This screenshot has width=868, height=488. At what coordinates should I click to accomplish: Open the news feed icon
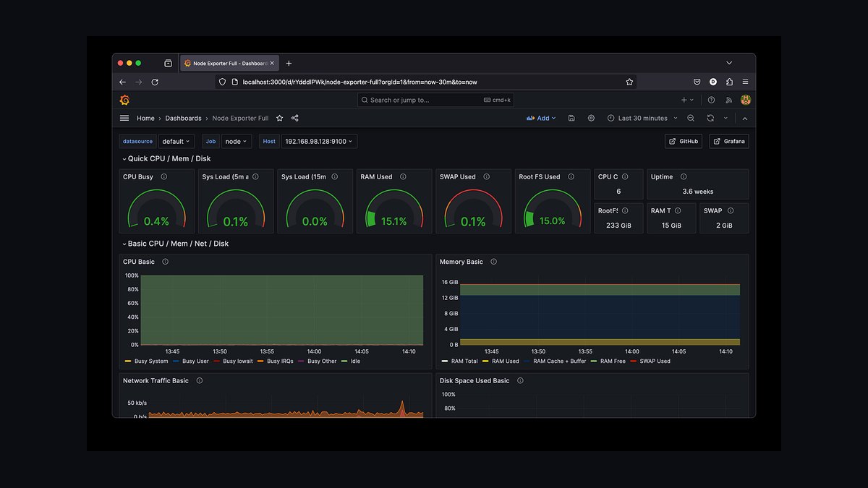tap(729, 100)
